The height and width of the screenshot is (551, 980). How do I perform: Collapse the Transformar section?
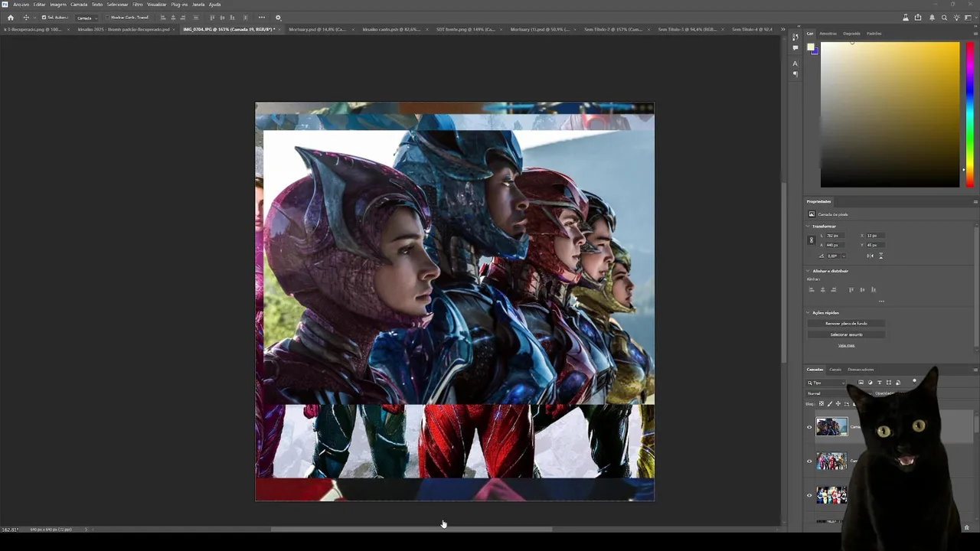808,227
